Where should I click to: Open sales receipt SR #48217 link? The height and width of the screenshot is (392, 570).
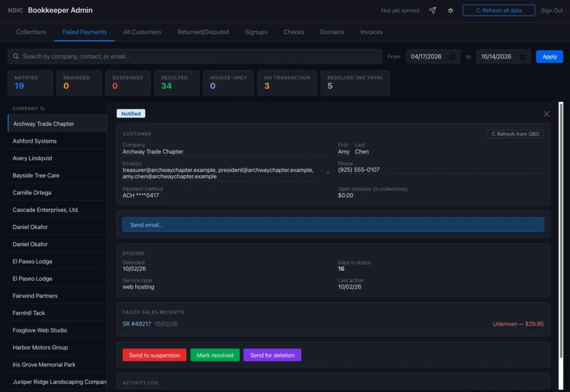pos(137,324)
